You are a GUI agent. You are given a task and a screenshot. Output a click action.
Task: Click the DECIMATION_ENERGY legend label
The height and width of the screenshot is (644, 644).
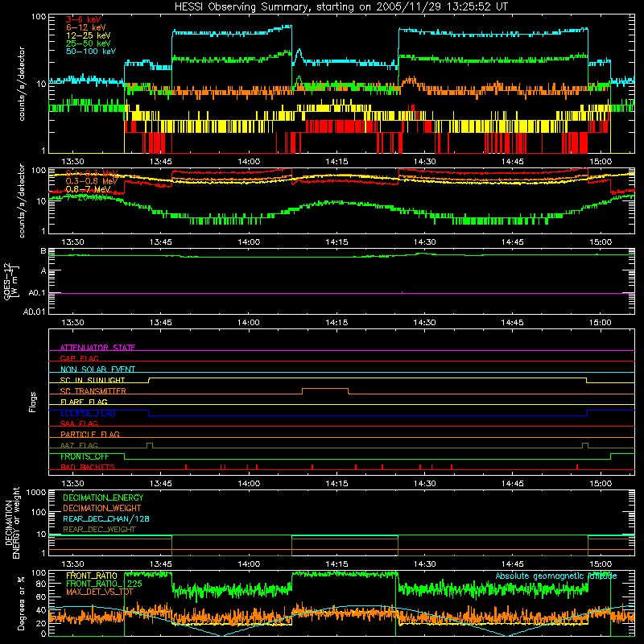pyautogui.click(x=103, y=497)
